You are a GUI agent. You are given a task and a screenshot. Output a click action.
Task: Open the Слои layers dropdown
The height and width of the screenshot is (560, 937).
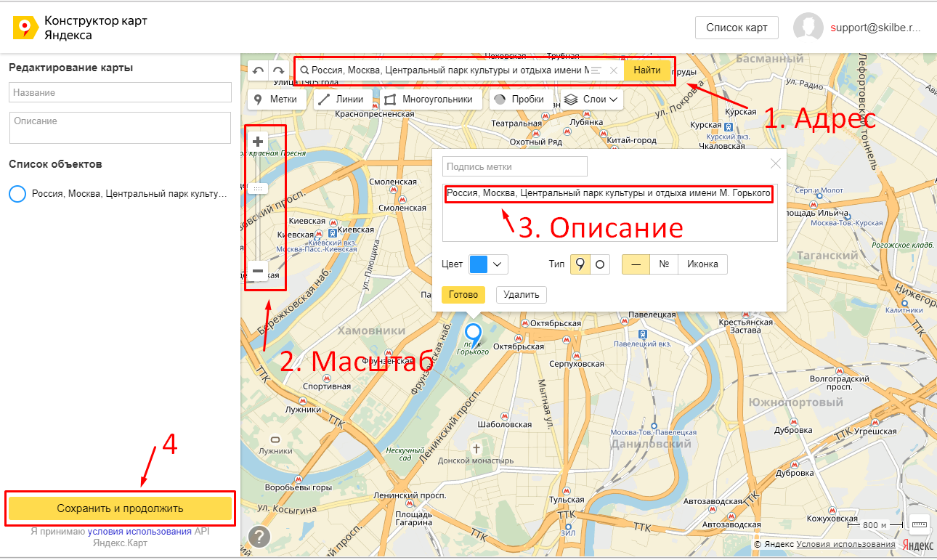tap(591, 100)
